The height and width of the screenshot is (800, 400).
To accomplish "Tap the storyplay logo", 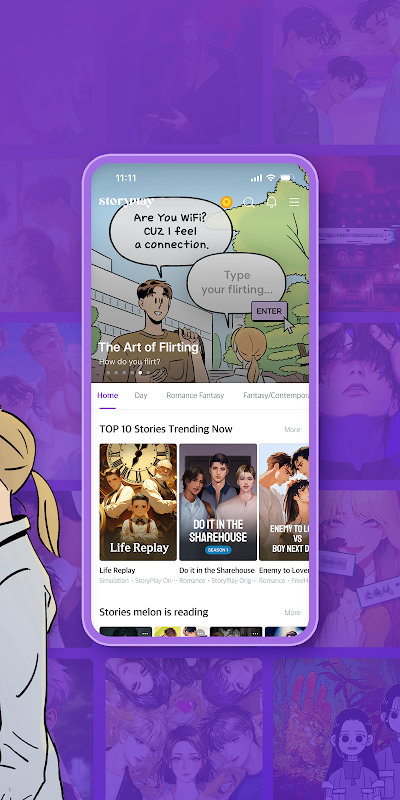I will 126,202.
